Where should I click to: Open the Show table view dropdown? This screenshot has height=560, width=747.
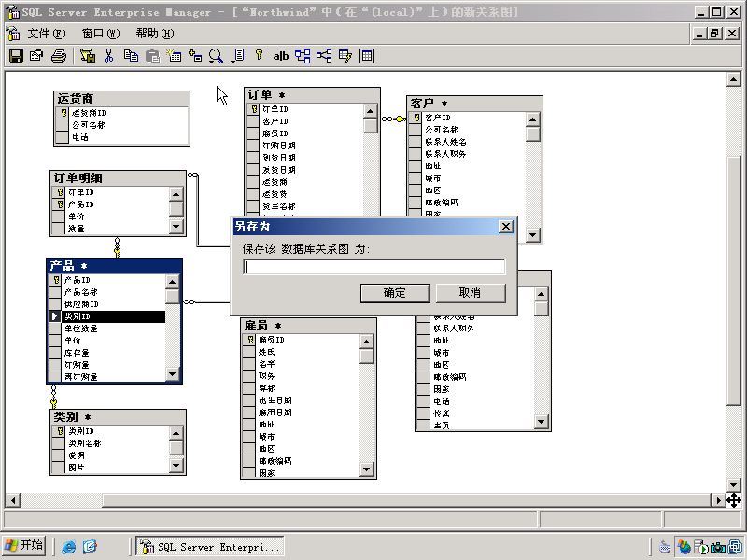click(238, 56)
